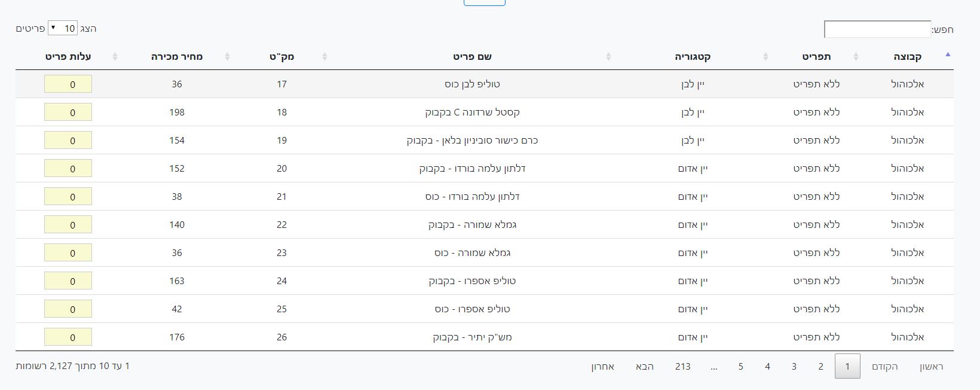Go to הבא (next) page
The height and width of the screenshot is (390, 980).
pos(645,366)
